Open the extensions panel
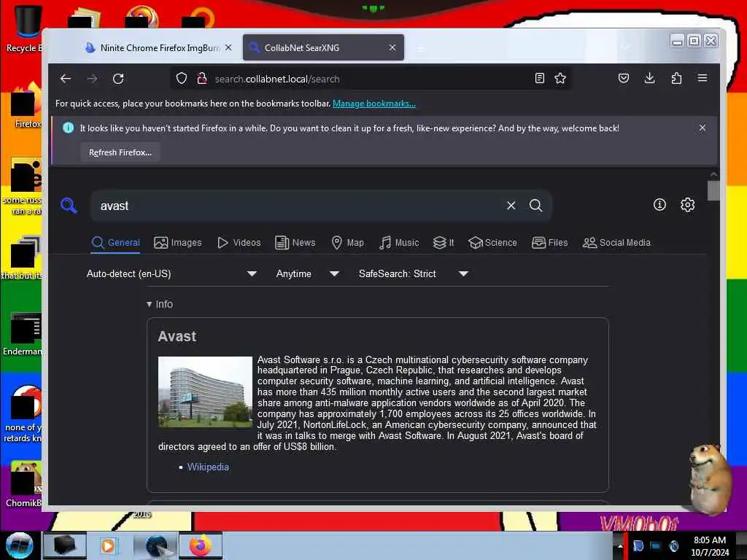The image size is (747, 560). (676, 78)
